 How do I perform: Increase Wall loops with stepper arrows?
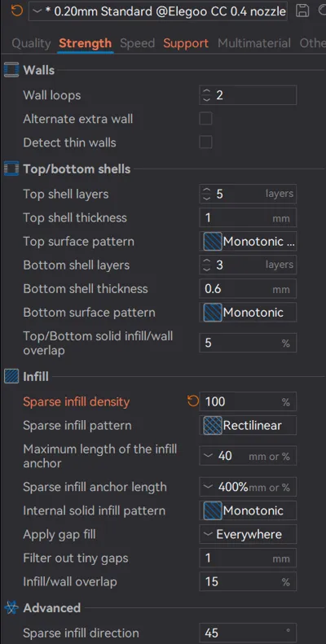pos(206,93)
